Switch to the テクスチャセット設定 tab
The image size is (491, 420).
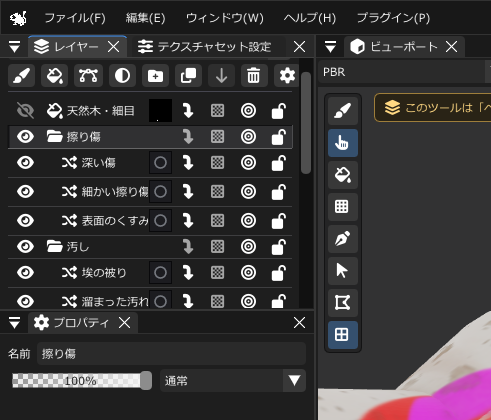(x=209, y=47)
